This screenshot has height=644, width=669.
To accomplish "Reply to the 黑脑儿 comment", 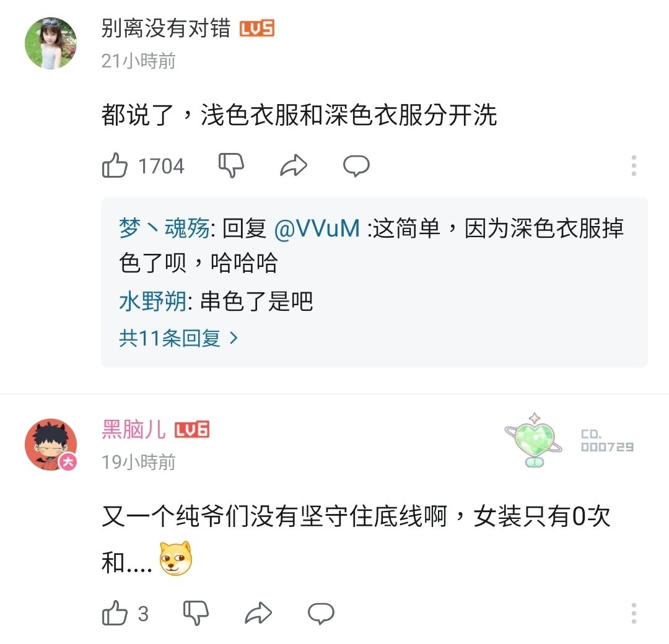I will point(321,614).
